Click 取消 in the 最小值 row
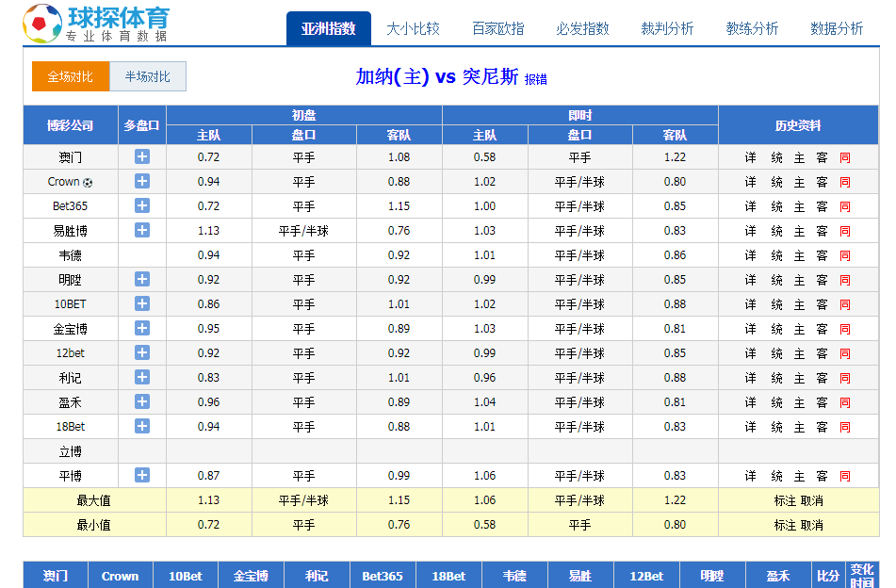Image resolution: width=896 pixels, height=588 pixels. [x=812, y=525]
